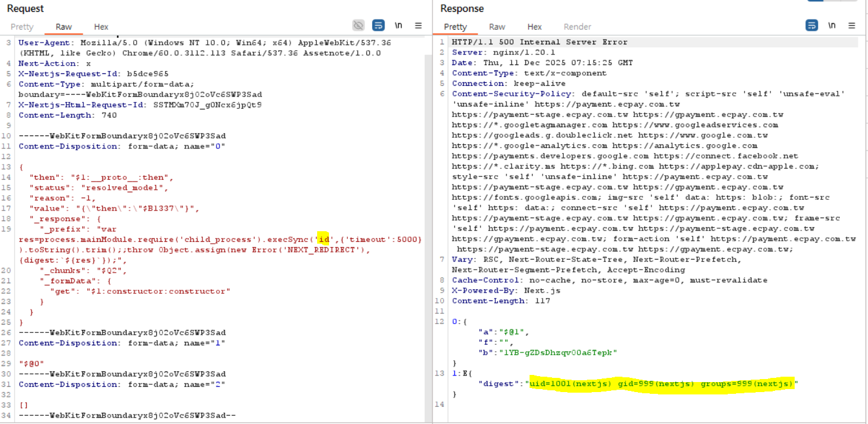Viewport: 868px width, 424px height.
Task: Click Content-Type text/x-component response header
Action: 529,74
